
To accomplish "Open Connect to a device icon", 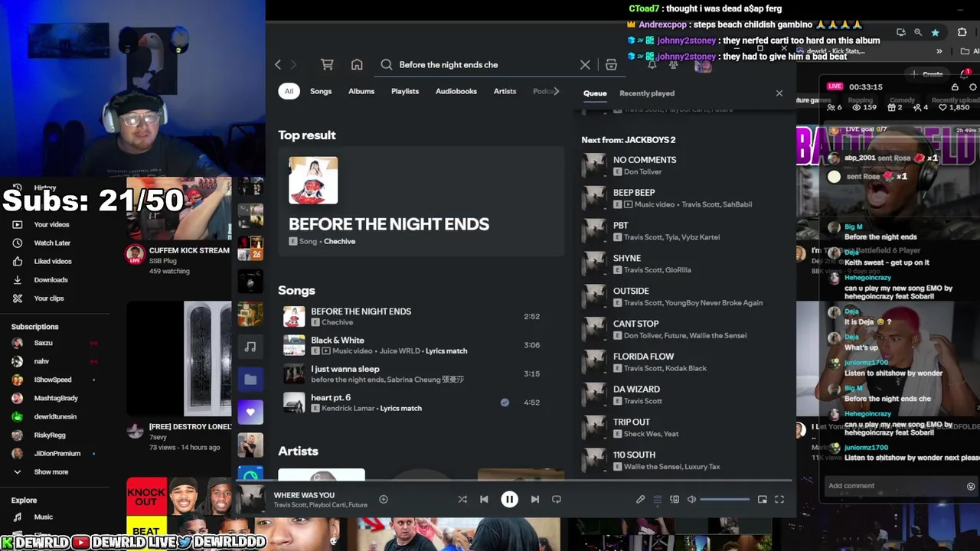I will coord(675,500).
